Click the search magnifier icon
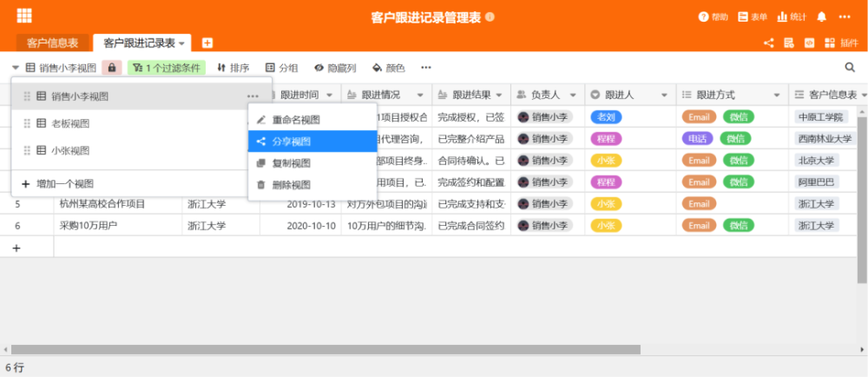Screen dimensions: 868x377 click(x=850, y=67)
